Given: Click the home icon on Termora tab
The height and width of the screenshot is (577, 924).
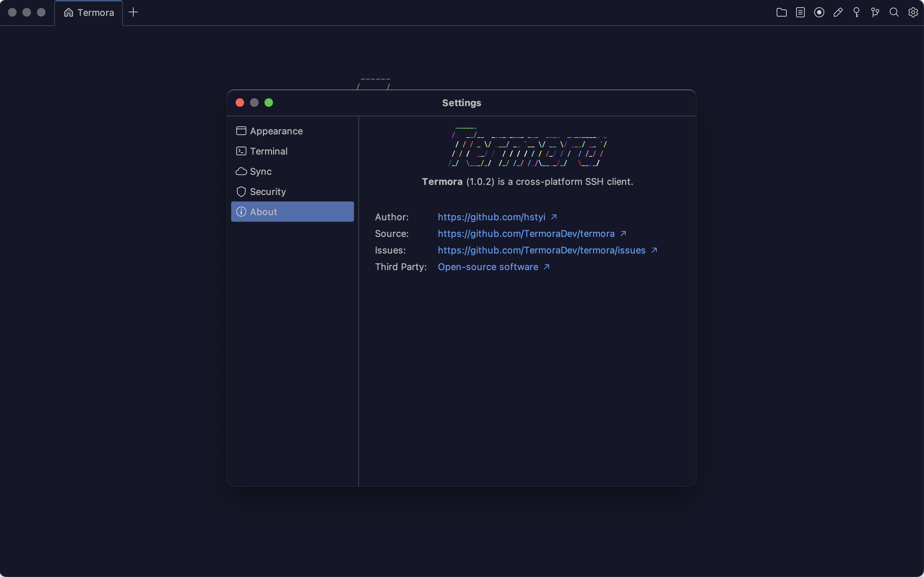Looking at the screenshot, I should (x=68, y=13).
